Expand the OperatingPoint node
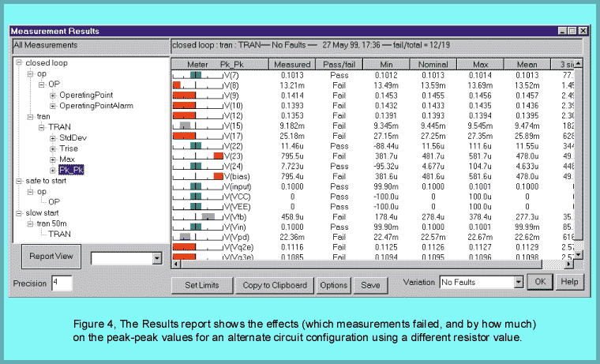This screenshot has width=600, height=364. click(53, 95)
